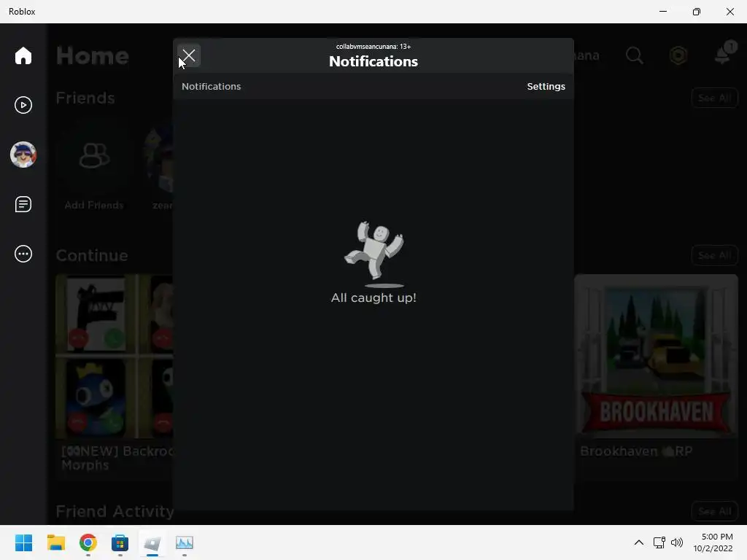
Task: Open avatar profile picture in sidebar
Action: [x=23, y=155]
